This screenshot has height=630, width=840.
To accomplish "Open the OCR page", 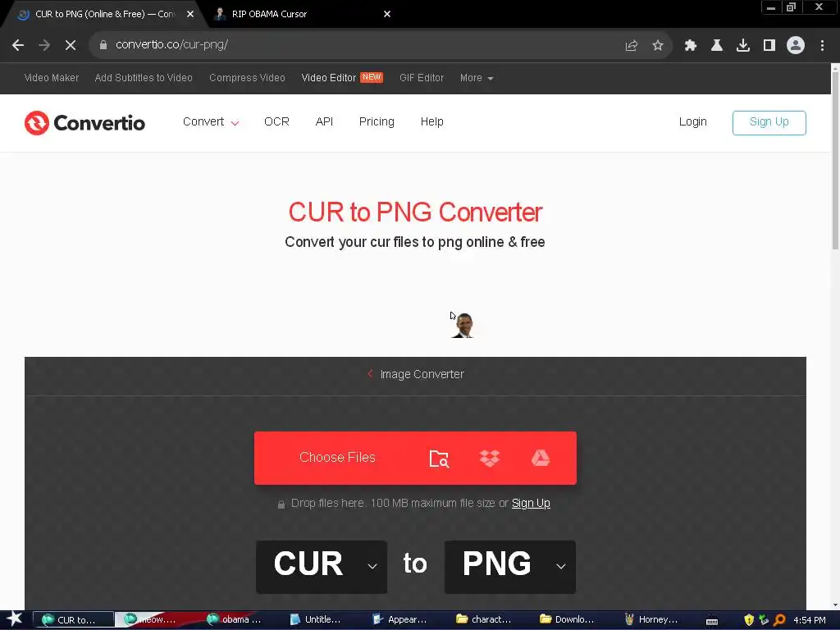I will (276, 121).
